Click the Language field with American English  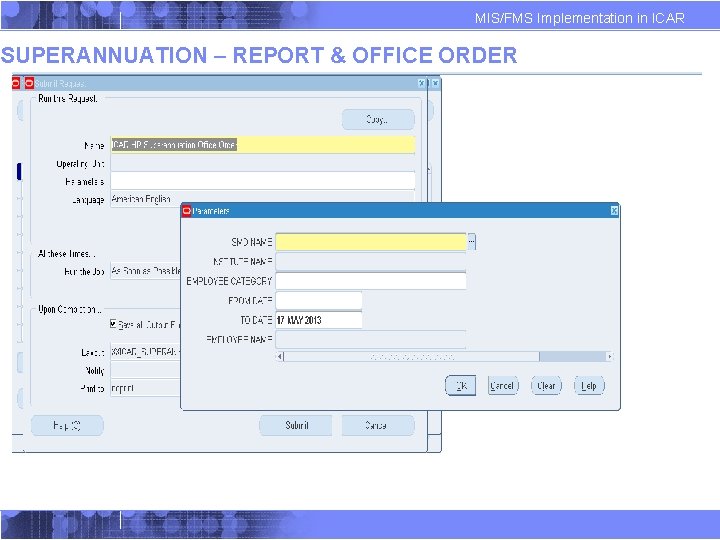click(263, 199)
